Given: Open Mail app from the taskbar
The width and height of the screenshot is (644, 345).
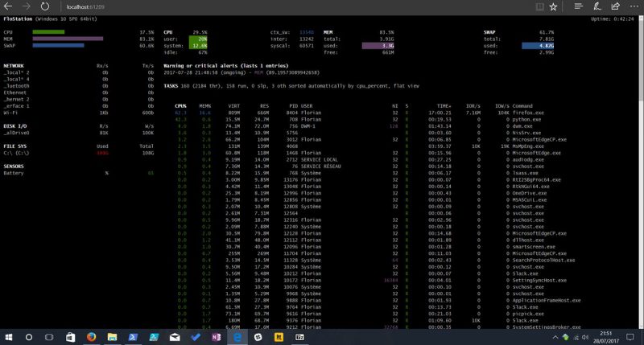Looking at the screenshot, I should point(175,337).
